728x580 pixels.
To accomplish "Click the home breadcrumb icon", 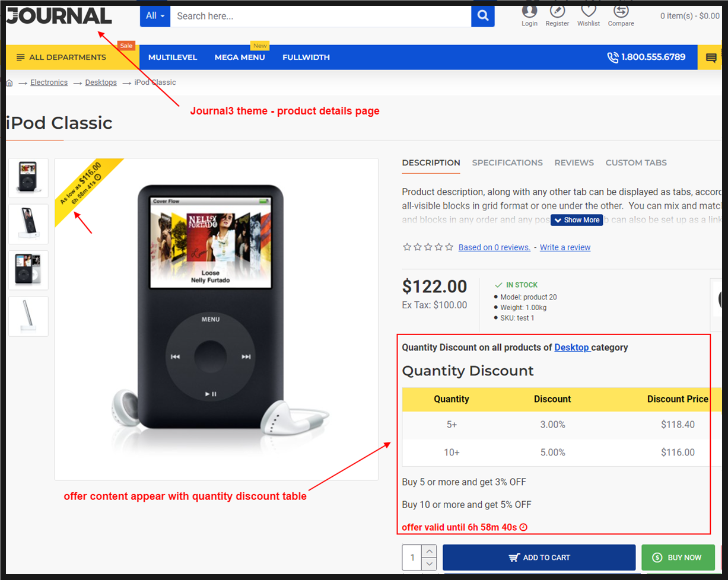I will tap(9, 82).
